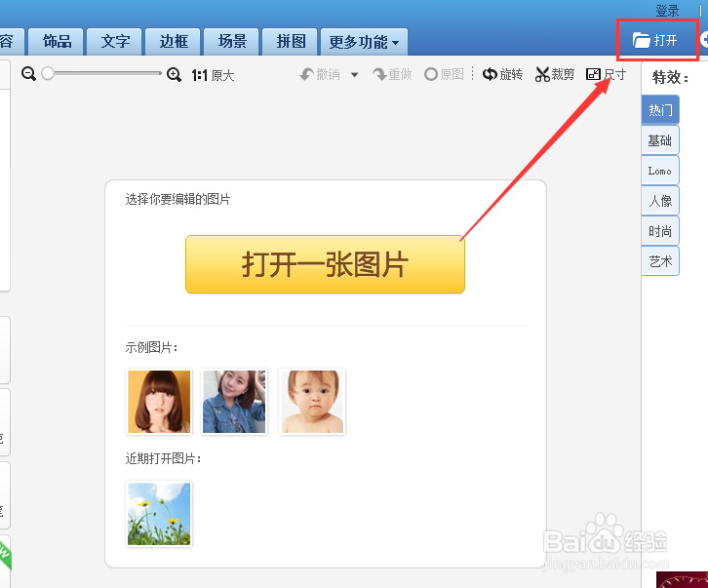Switch to the 文字 tab
The height and width of the screenshot is (588, 708).
115,42
